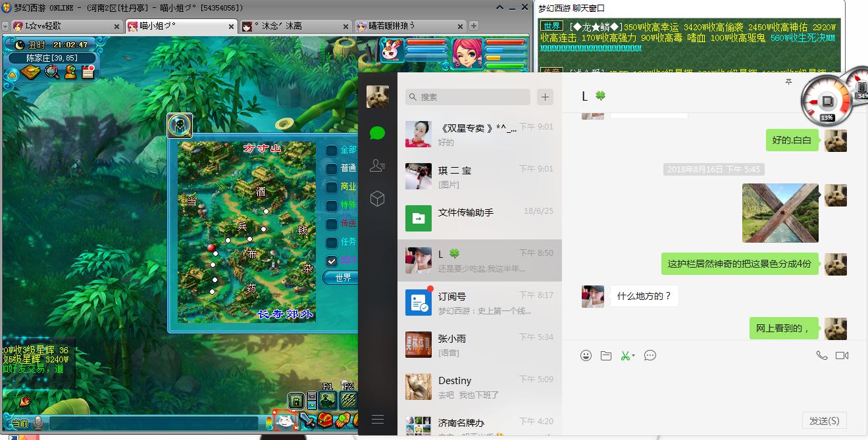Open the send file folder icon

[606, 355]
